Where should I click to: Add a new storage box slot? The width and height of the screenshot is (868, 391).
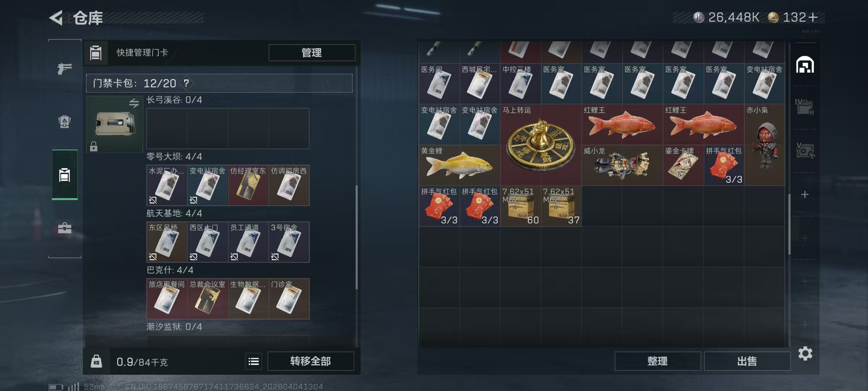[805, 194]
